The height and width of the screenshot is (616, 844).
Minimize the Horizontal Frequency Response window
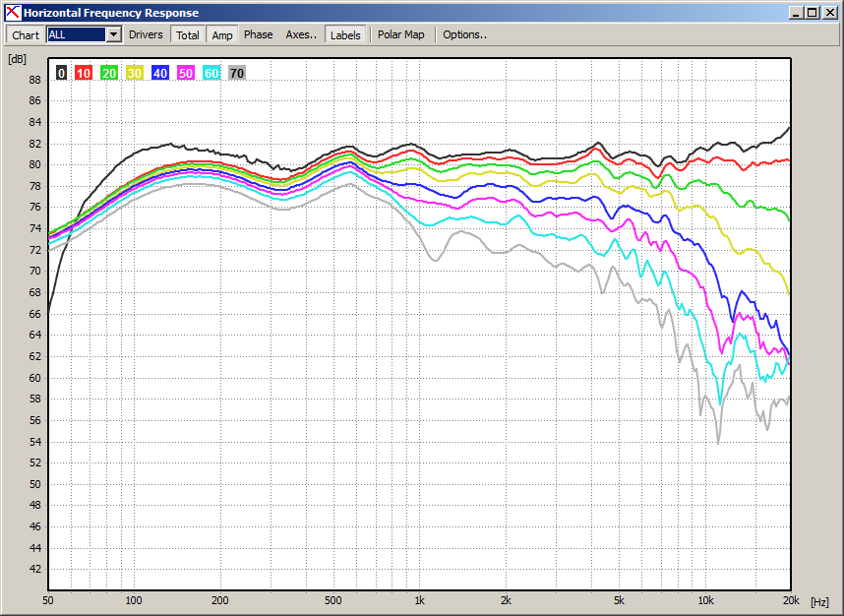(797, 13)
